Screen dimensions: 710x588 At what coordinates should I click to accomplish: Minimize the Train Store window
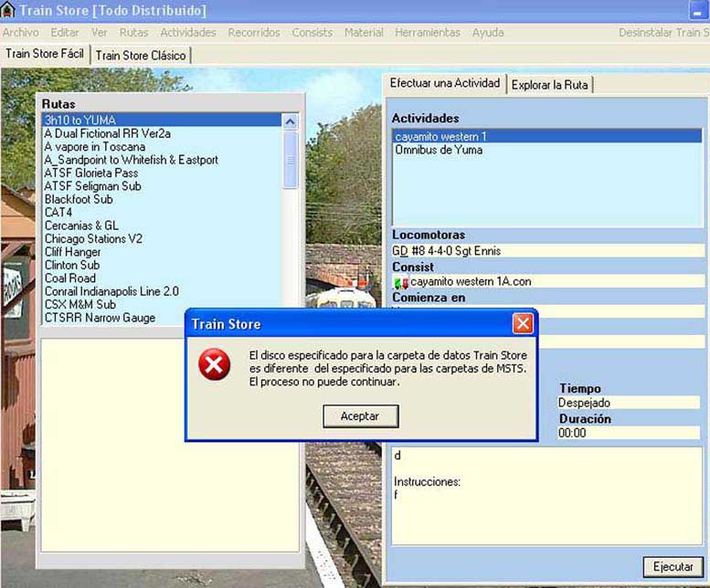[696, 11]
